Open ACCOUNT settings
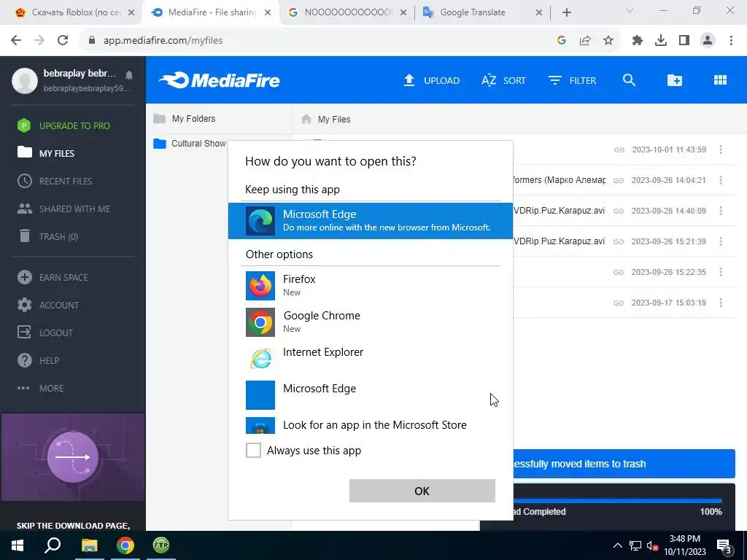747x560 pixels. click(x=47, y=305)
